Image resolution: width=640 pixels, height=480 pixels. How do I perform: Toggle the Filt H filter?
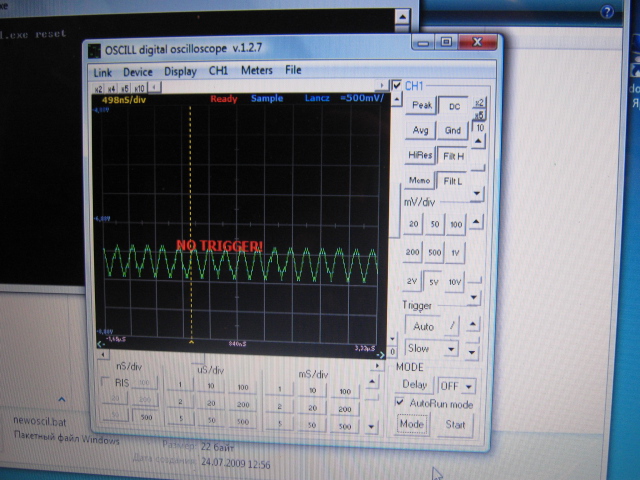(x=453, y=156)
